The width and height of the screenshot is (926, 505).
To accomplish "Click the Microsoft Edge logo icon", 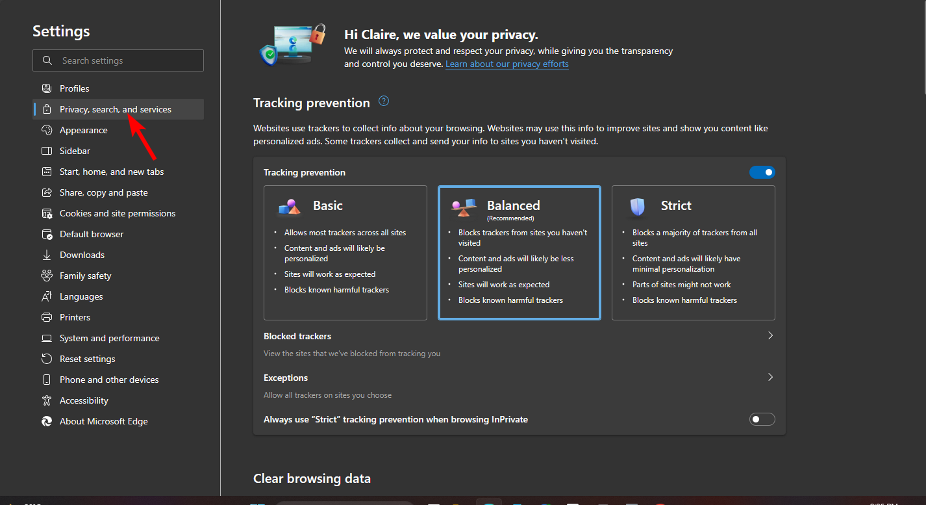I will point(46,422).
